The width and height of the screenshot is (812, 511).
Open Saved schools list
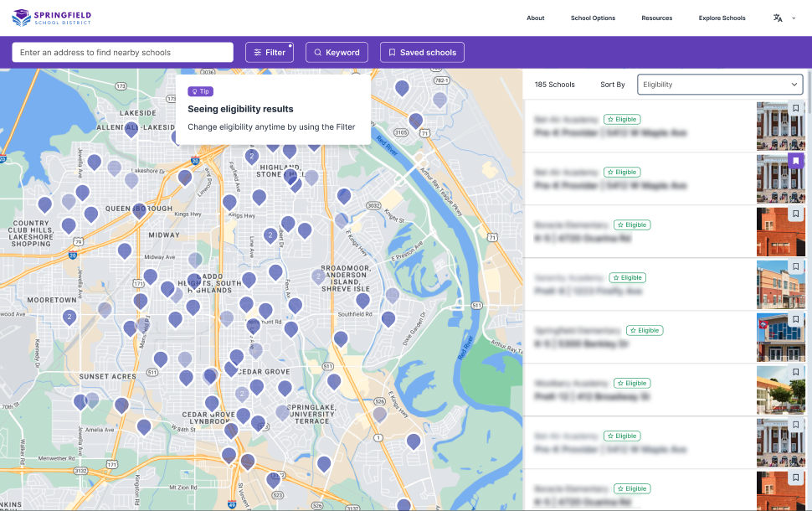pyautogui.click(x=422, y=52)
